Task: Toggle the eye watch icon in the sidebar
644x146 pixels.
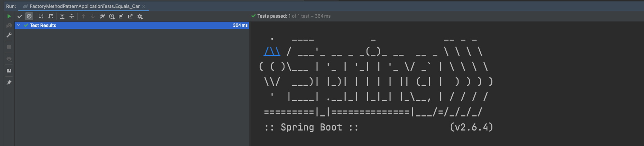Action: (x=9, y=59)
